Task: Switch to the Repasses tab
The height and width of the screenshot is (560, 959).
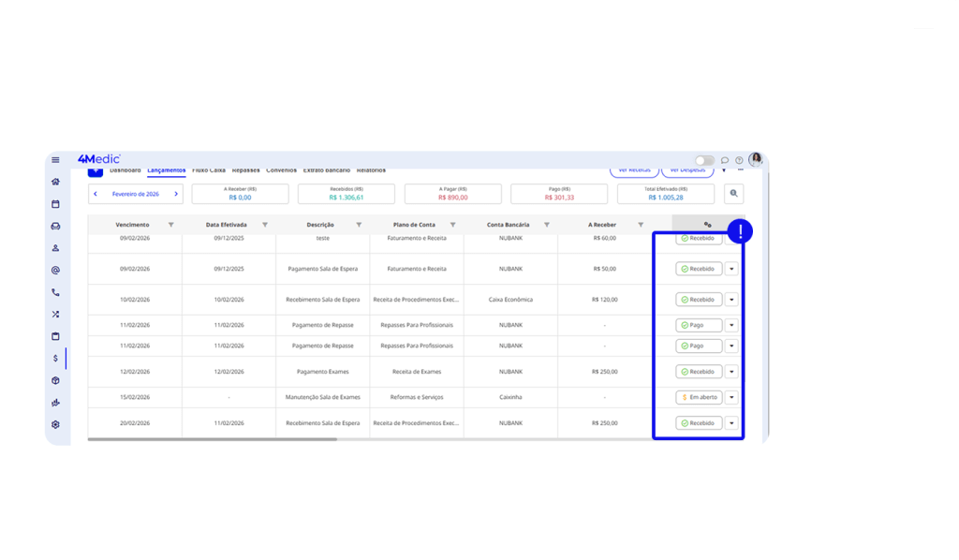Action: 245,170
